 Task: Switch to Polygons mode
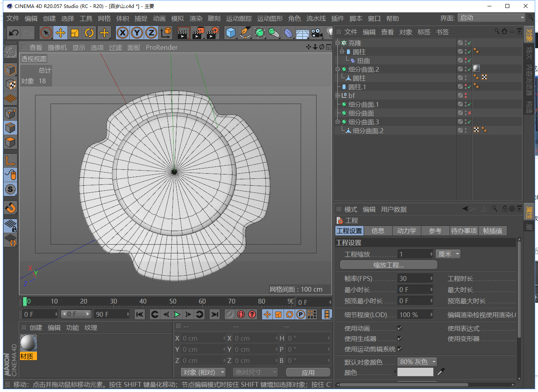point(10,142)
